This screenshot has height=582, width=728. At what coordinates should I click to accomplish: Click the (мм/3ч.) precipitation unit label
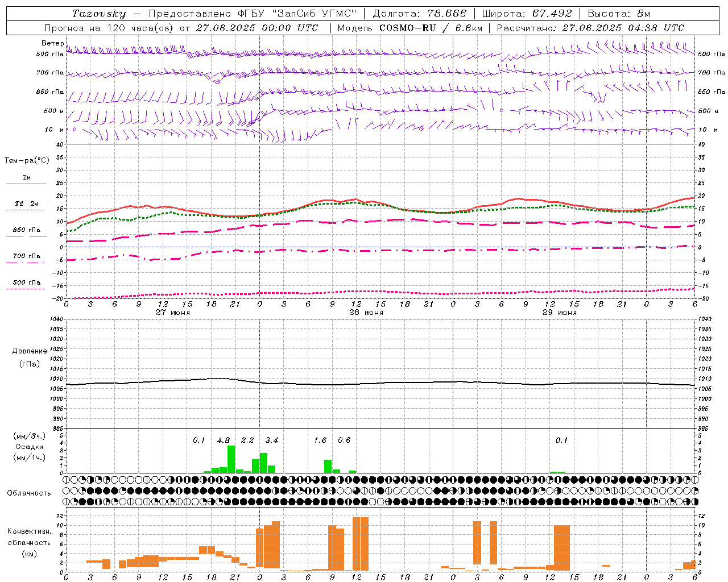pyautogui.click(x=29, y=436)
